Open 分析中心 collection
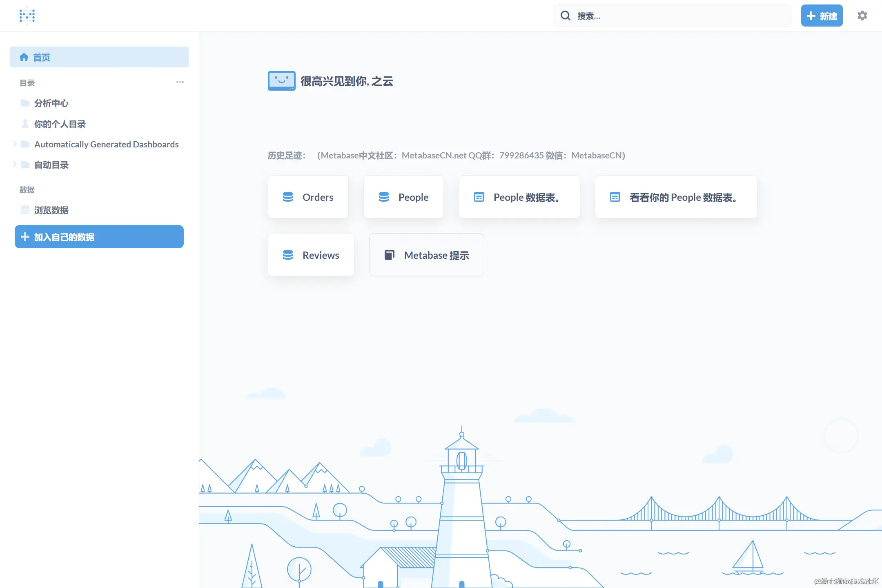882x588 pixels. coord(51,103)
